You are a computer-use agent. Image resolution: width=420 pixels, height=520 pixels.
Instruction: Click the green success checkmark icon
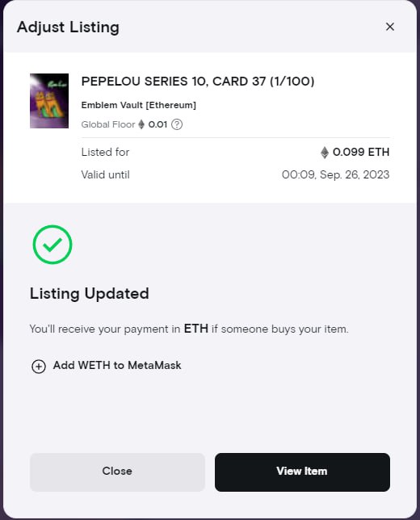pos(52,245)
